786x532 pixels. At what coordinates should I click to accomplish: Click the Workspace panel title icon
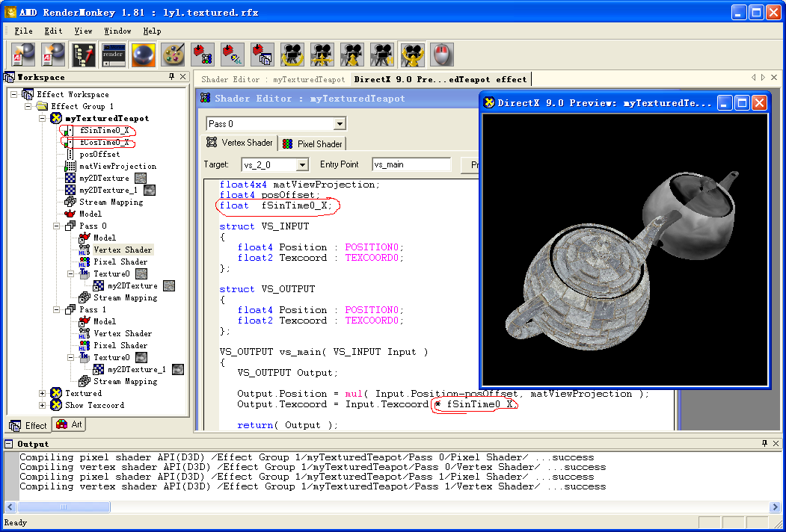click(x=10, y=77)
